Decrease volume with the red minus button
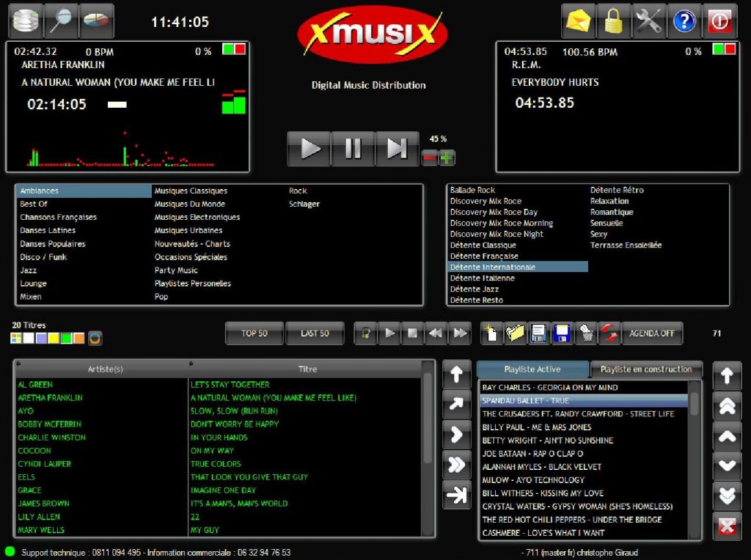 (430, 158)
